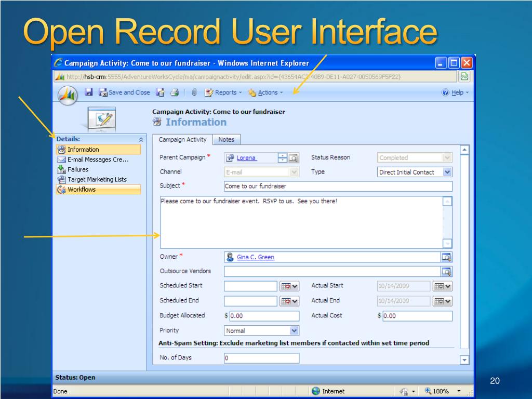Click the browser address bar URL
Image resolution: width=532 pixels, height=399 pixels.
click(233, 77)
